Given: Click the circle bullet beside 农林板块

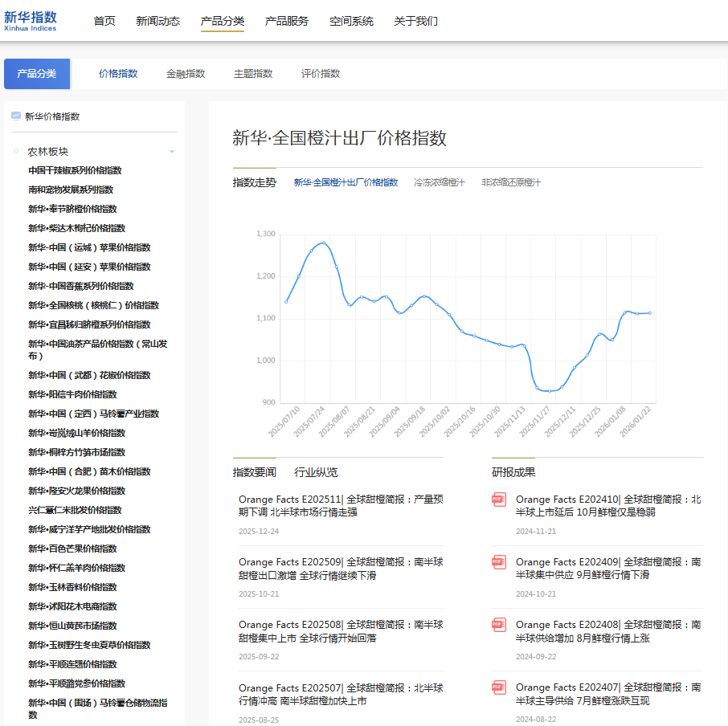Looking at the screenshot, I should [x=16, y=151].
